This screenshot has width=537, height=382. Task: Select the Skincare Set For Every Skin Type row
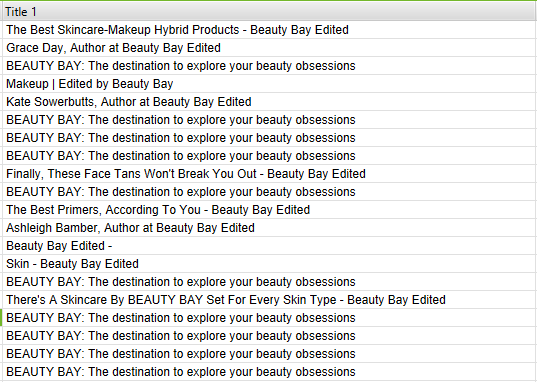[269, 300]
